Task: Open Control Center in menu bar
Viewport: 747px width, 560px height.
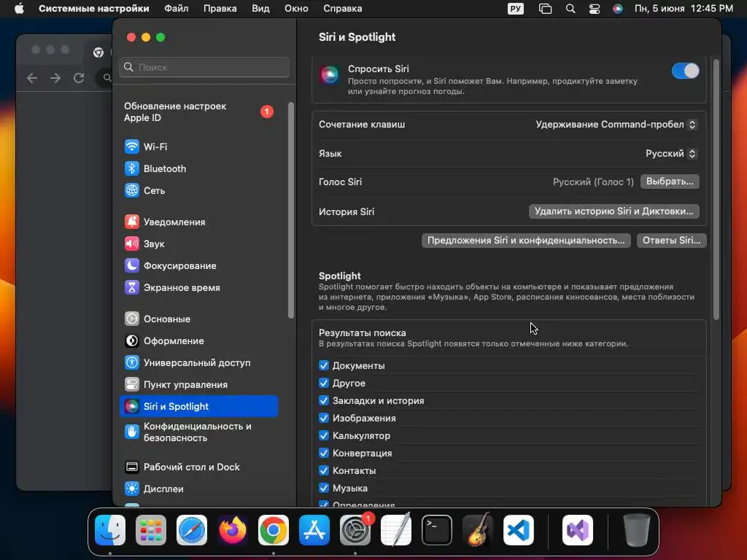Action: (594, 9)
